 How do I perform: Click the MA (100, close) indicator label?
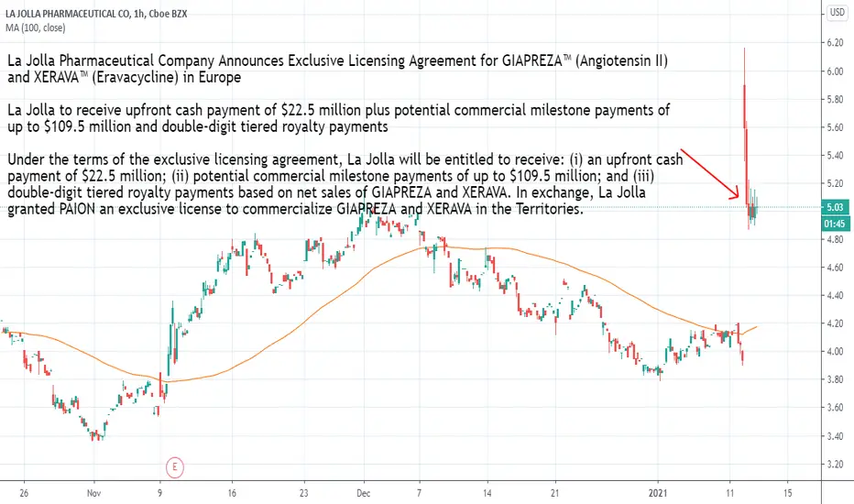tap(36, 27)
